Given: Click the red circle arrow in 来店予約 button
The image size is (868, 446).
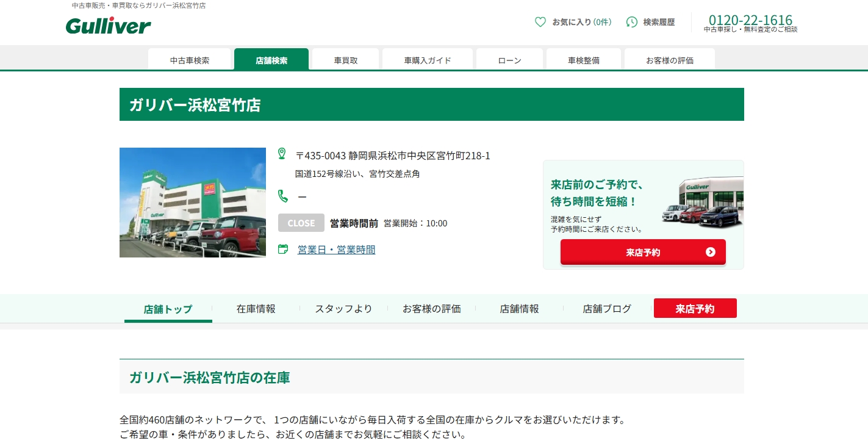Looking at the screenshot, I should click(710, 252).
